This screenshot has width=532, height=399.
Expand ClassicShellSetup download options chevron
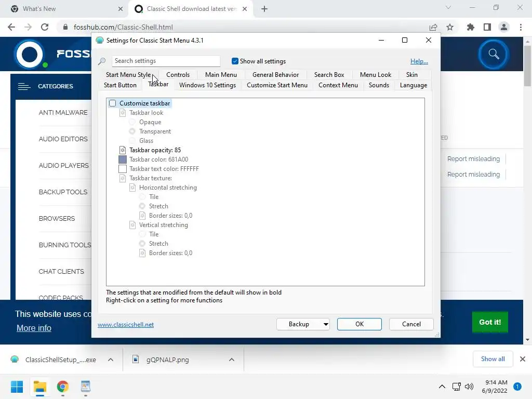click(x=111, y=360)
